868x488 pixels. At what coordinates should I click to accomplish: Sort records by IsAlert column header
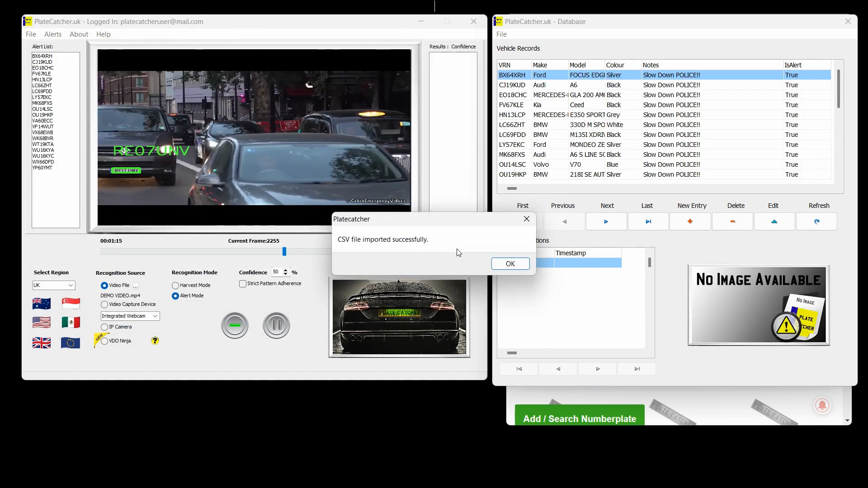pos(807,65)
